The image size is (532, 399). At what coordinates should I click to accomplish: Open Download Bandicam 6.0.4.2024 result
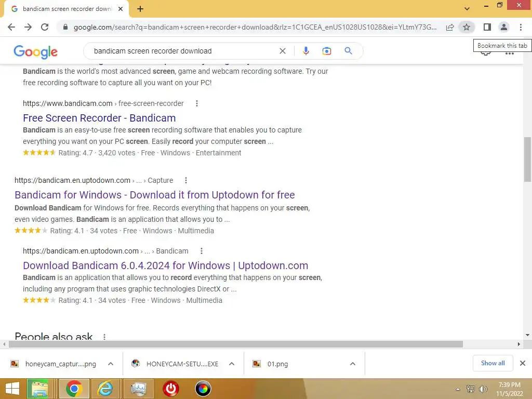pos(166,265)
